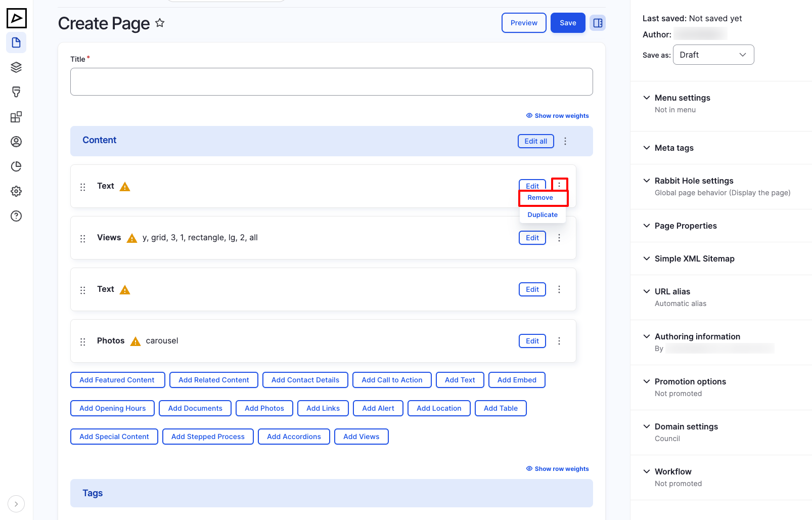Viewport: 812px width, 520px height.
Task: Open the settings gear in the sidebar
Action: pos(16,191)
